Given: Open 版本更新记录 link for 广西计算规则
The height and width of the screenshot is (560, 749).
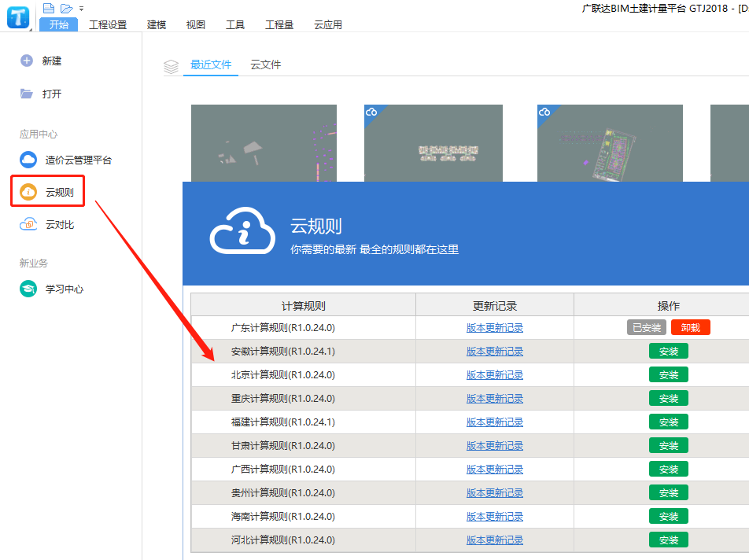Looking at the screenshot, I should coord(494,469).
